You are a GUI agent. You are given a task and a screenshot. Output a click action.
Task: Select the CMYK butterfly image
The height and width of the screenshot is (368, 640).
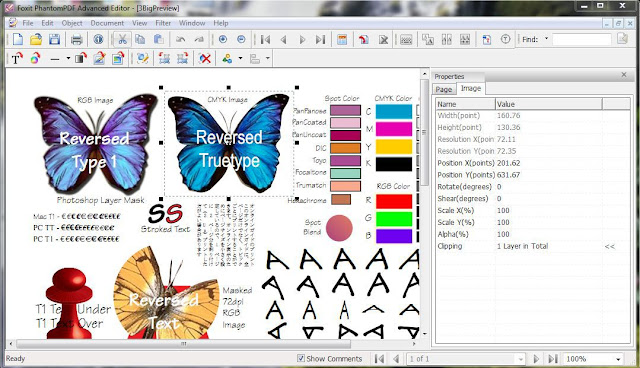click(229, 143)
